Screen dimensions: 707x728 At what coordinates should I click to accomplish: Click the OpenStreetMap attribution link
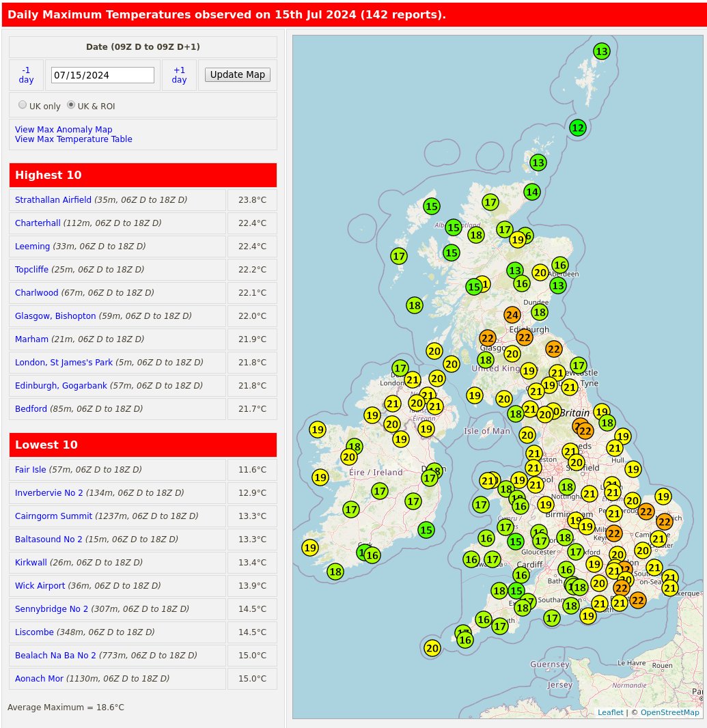669,712
